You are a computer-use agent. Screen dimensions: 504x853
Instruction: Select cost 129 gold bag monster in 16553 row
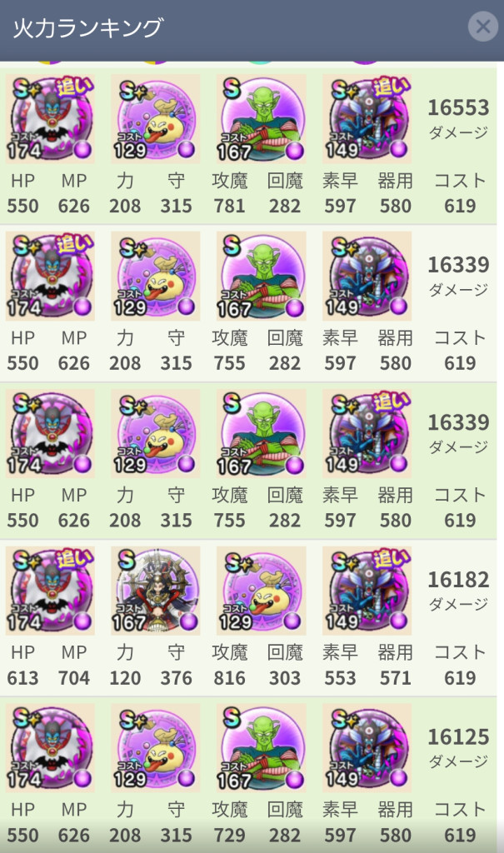click(156, 119)
